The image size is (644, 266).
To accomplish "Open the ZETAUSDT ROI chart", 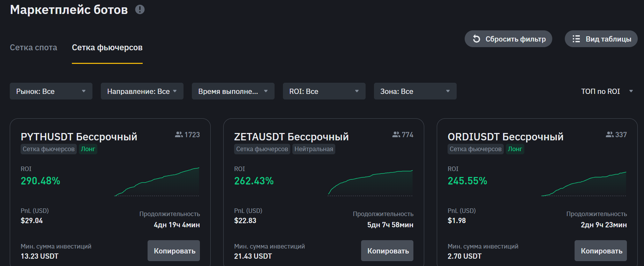I will (370, 183).
